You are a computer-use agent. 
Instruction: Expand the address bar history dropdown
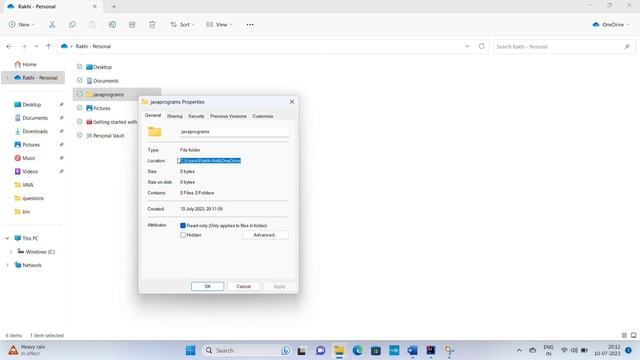[467, 46]
